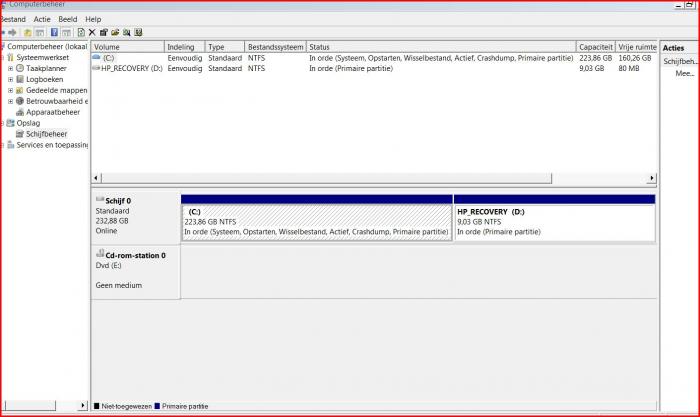
Task: Click the Opslag storage icon
Action: tap(10, 123)
